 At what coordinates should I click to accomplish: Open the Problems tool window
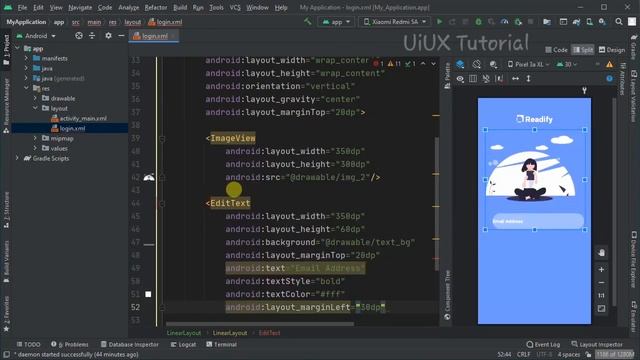click(x=70, y=344)
